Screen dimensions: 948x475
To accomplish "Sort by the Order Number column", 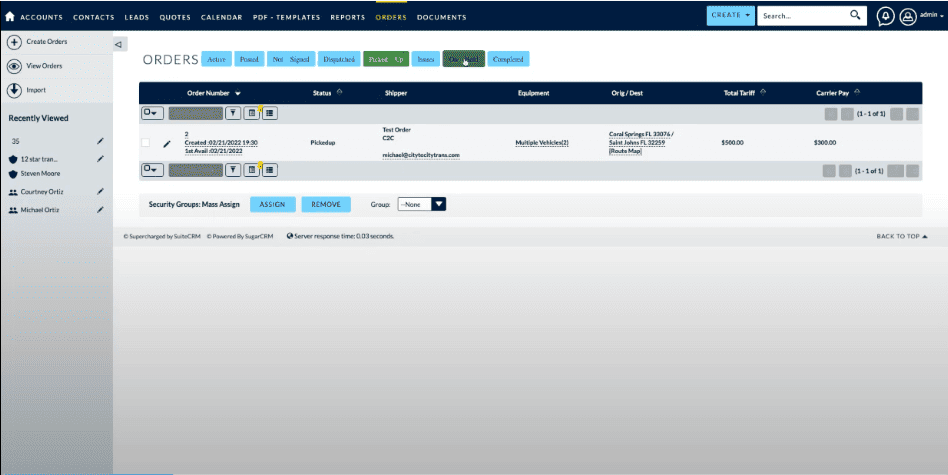I will 213,93.
